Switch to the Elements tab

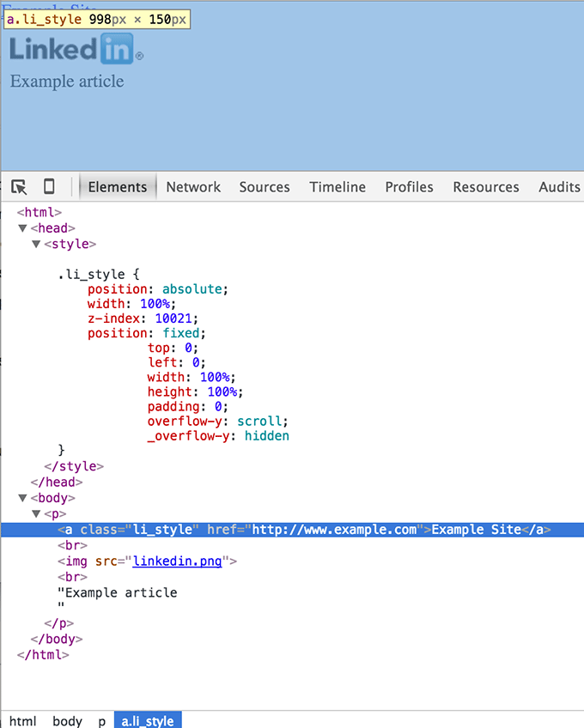tap(118, 186)
